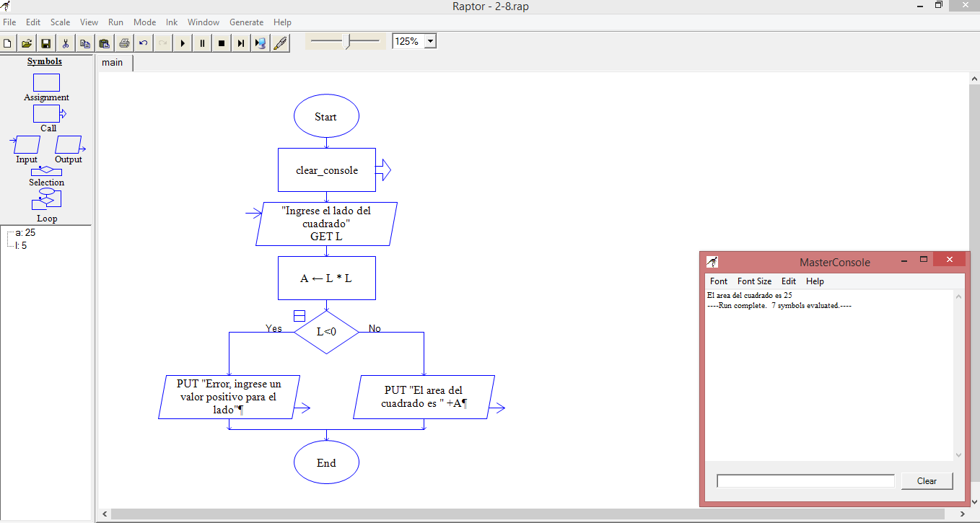Open the Edit menu in Raptor

pos(33,22)
